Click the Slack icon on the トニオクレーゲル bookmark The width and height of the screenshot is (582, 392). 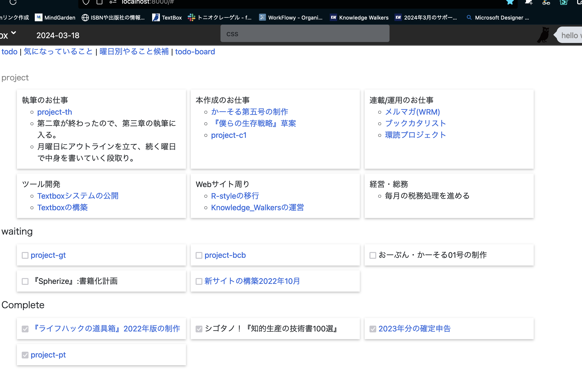191,17
